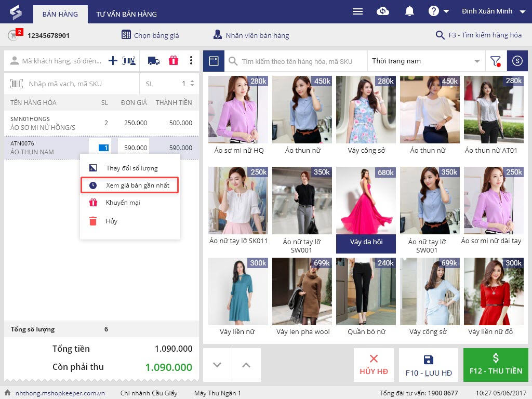This screenshot has height=399, width=532.
Task: Click the hamburger menu icon in header
Action: coord(357,11)
